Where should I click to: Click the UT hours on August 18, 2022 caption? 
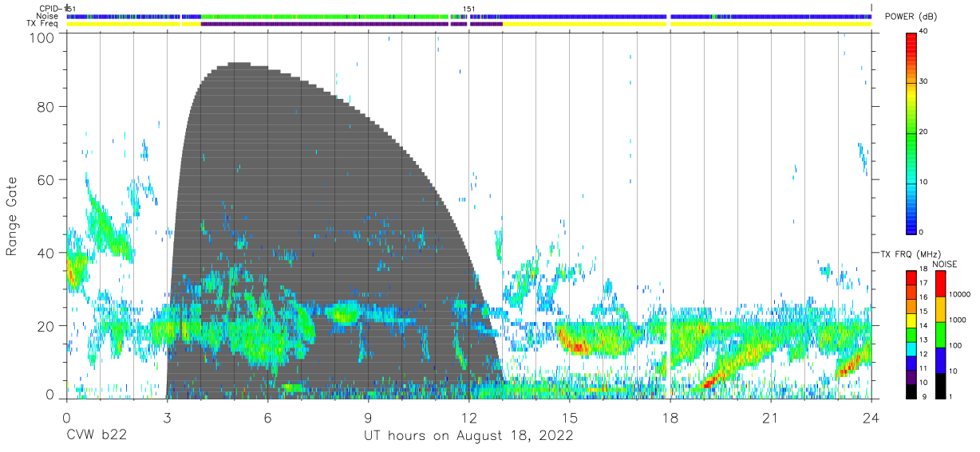tap(468, 436)
